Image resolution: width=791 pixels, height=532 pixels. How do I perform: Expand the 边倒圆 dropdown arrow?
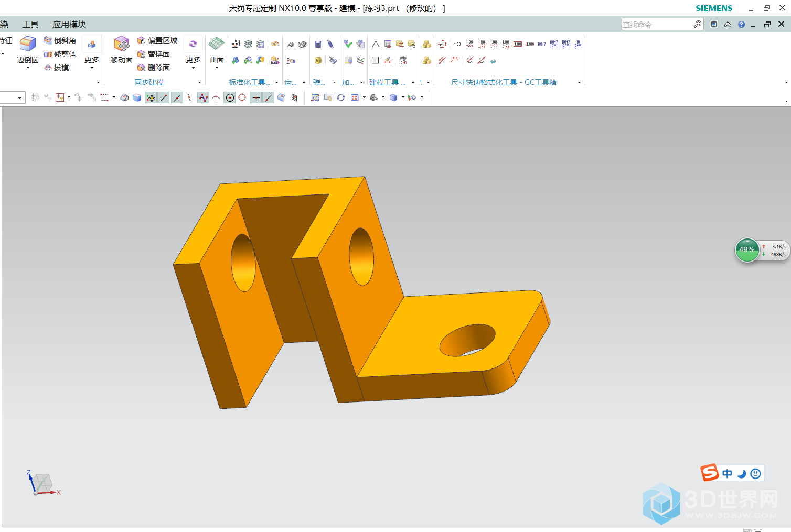point(28,68)
